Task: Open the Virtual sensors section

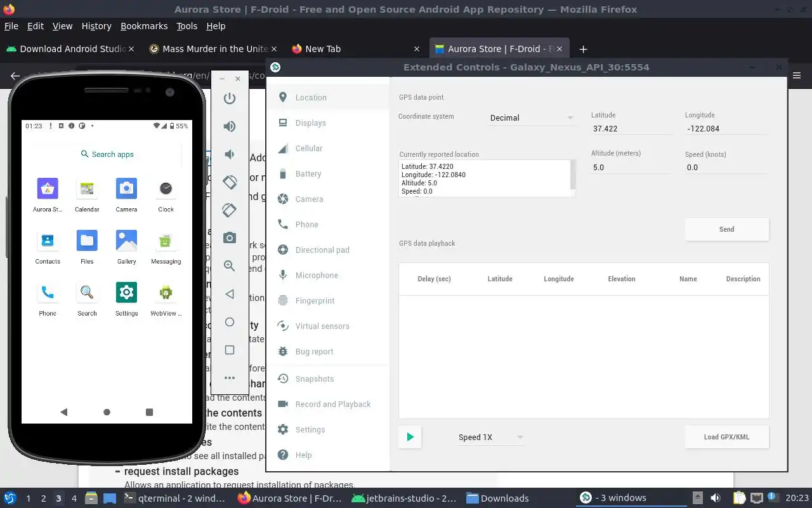Action: click(x=327, y=326)
